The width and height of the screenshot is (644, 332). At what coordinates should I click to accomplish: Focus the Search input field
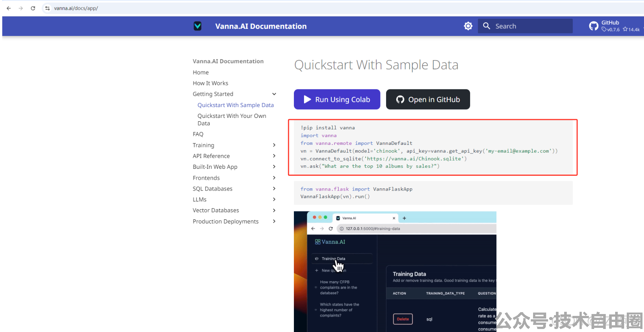(x=525, y=26)
